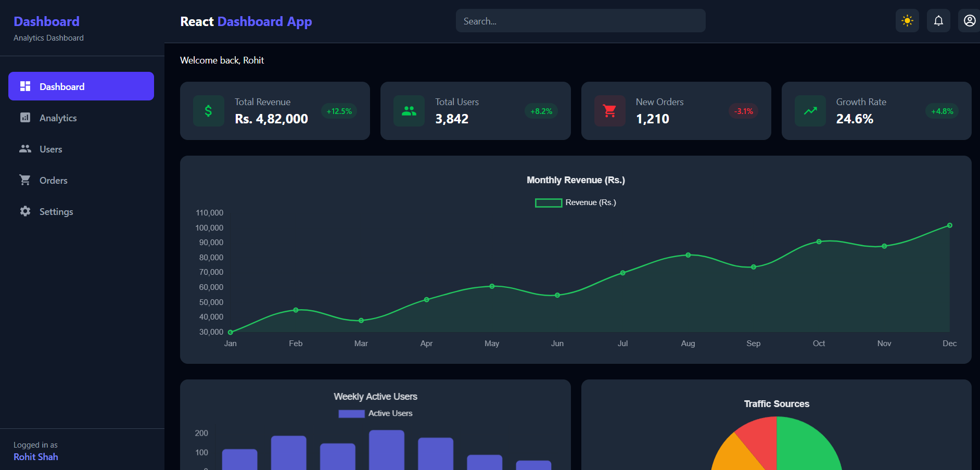Click the dollar sign revenue icon
This screenshot has height=470, width=980.
coord(208,111)
